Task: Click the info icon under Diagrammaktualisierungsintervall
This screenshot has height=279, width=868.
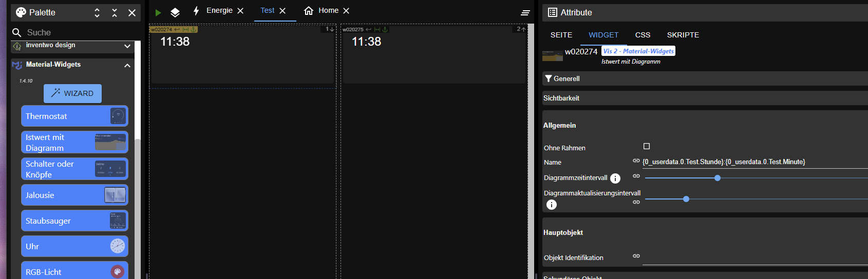Action: pos(552,205)
